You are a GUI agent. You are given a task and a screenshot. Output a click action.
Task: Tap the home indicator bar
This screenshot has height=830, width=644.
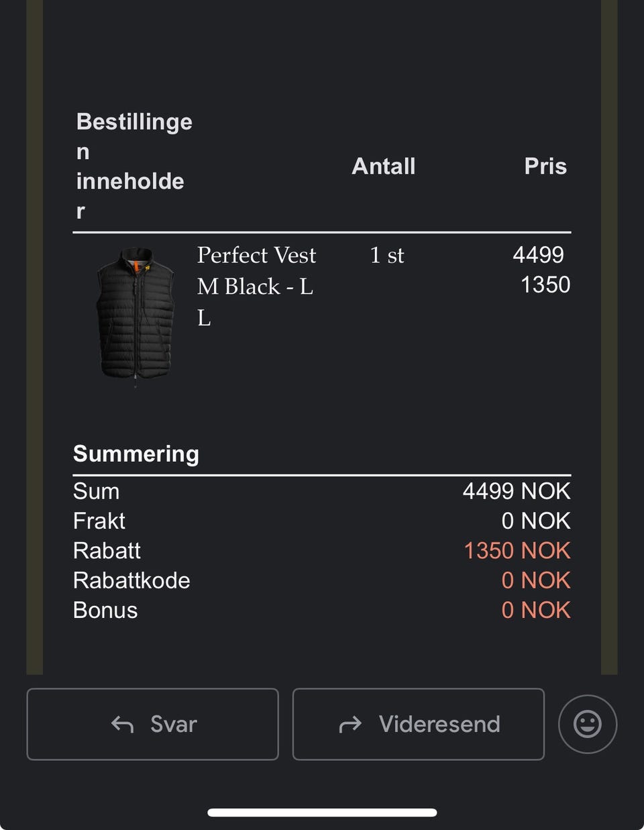coord(322,813)
